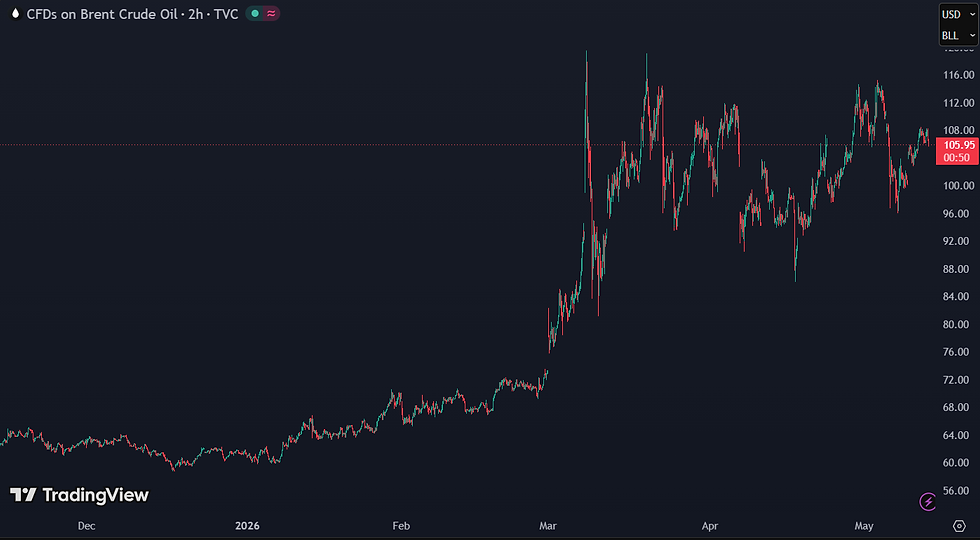Click the oil drop symbol logo

coord(15,14)
